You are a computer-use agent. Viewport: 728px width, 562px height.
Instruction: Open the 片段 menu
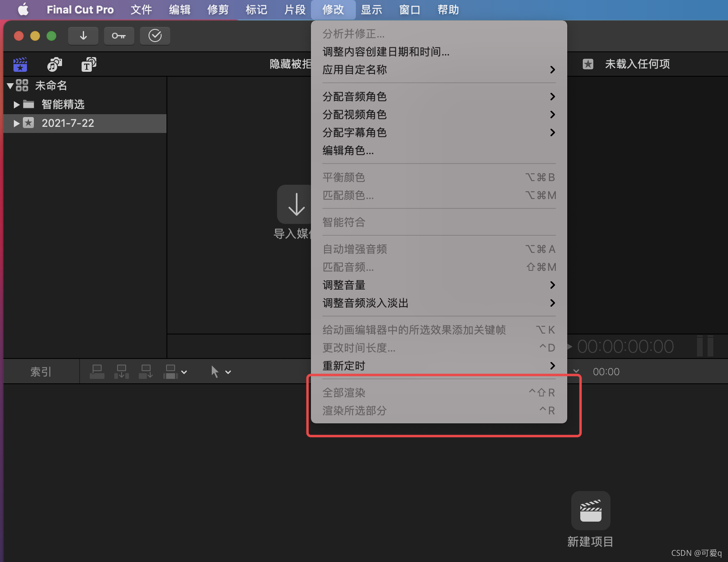295,9
